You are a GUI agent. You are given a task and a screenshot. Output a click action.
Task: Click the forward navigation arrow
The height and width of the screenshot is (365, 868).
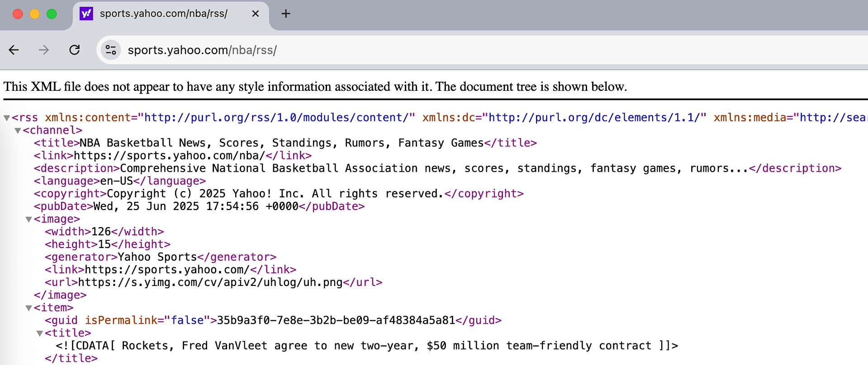tap(44, 50)
